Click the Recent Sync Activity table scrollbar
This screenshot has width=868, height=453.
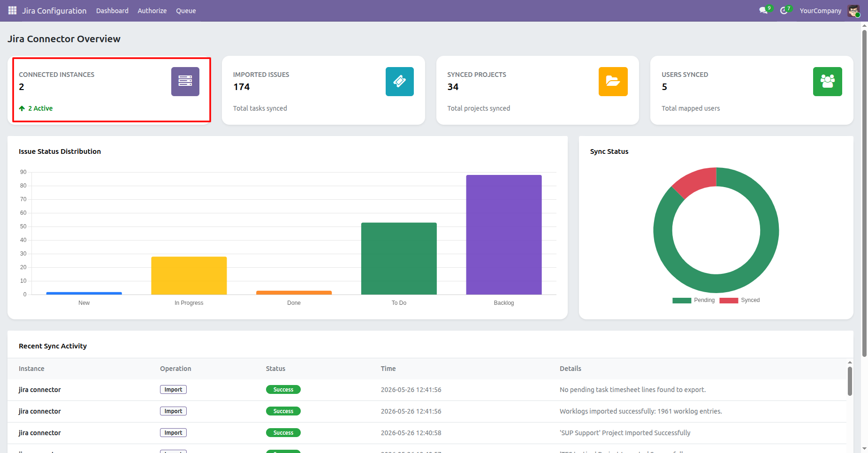click(850, 381)
